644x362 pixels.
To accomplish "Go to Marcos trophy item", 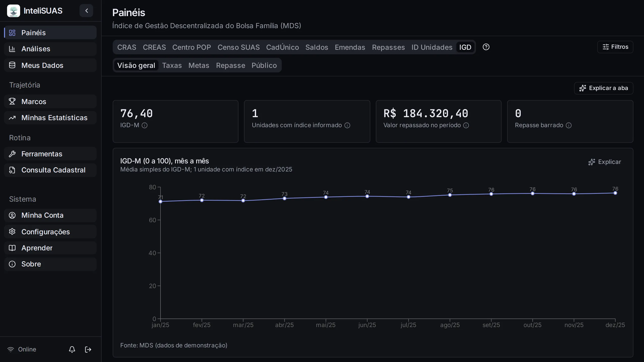I will 50,102.
